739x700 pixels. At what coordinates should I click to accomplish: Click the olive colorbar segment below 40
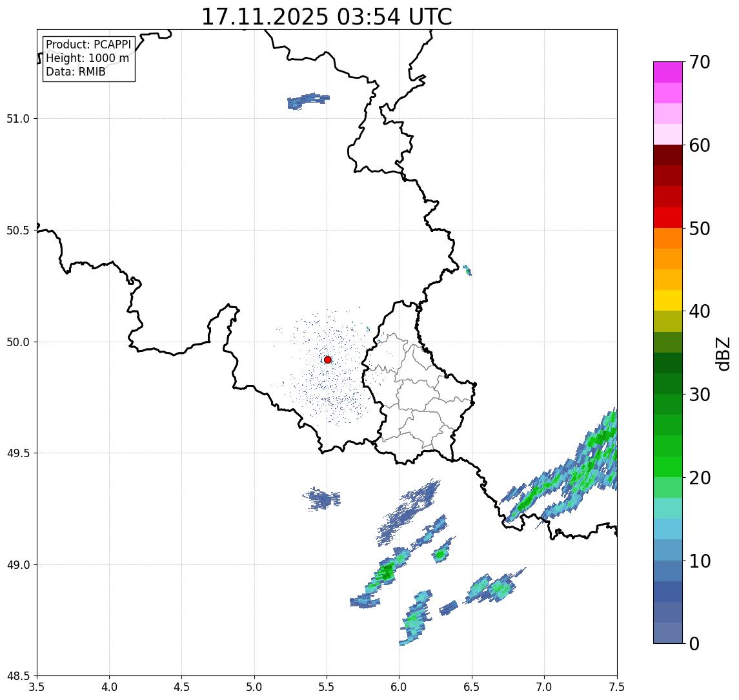pos(668,321)
